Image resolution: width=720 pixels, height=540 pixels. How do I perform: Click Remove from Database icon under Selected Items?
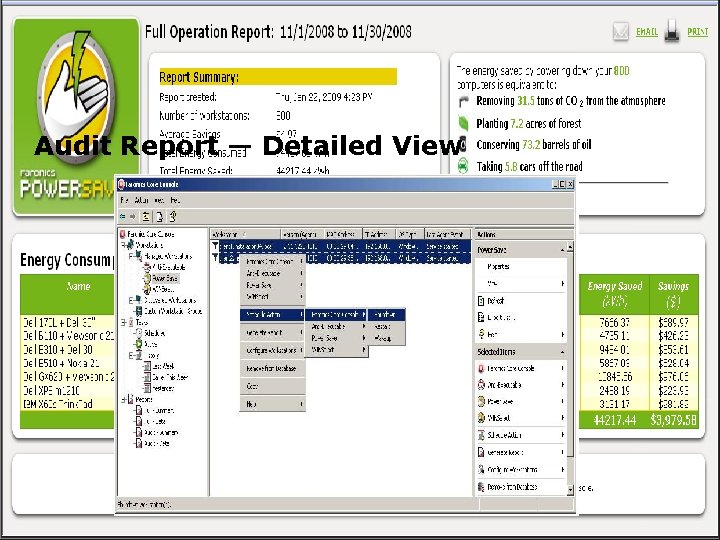click(x=481, y=487)
